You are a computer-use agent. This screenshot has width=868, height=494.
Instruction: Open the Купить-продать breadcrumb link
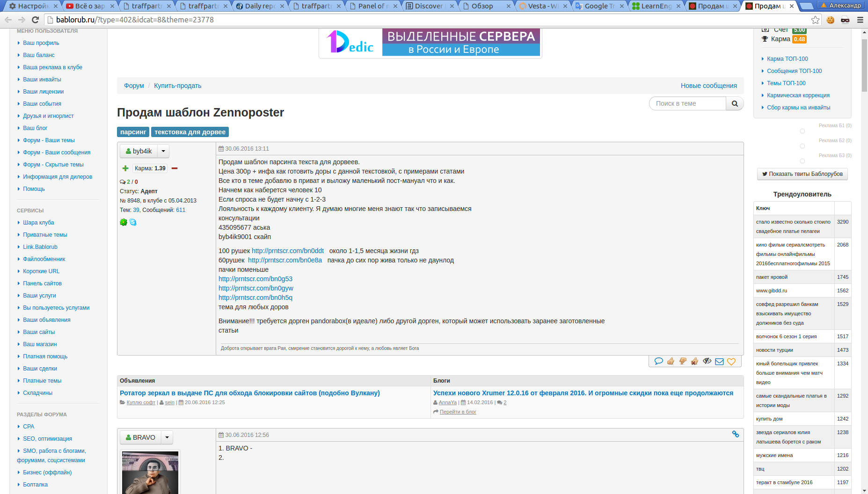pyautogui.click(x=178, y=86)
